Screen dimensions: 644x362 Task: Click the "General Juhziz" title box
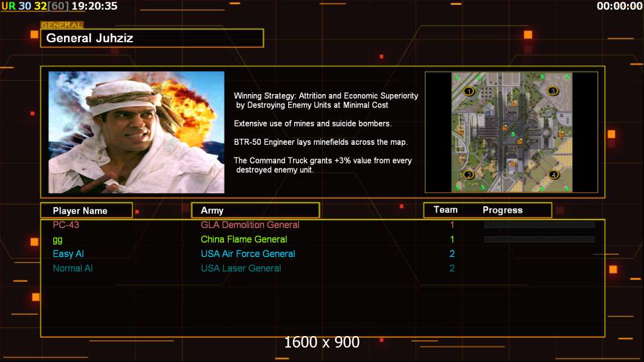coord(152,38)
